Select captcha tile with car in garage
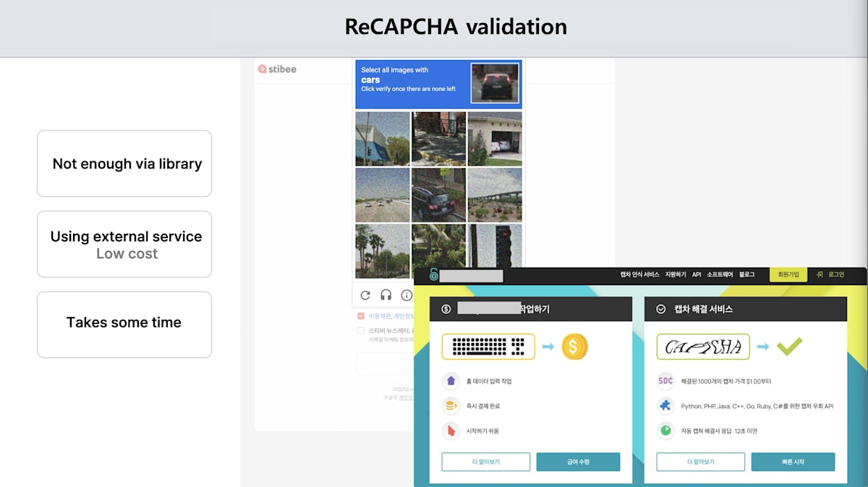The image size is (868, 487). pyautogui.click(x=495, y=139)
